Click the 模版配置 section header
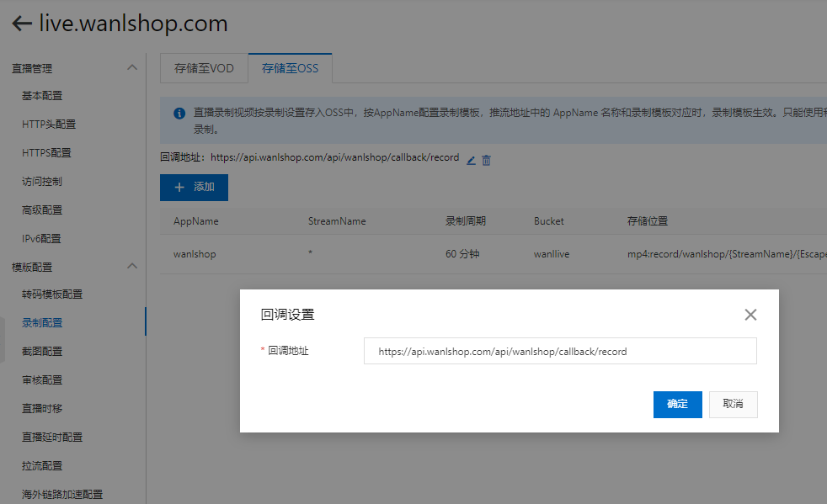The height and width of the screenshot is (504, 827). 32,268
